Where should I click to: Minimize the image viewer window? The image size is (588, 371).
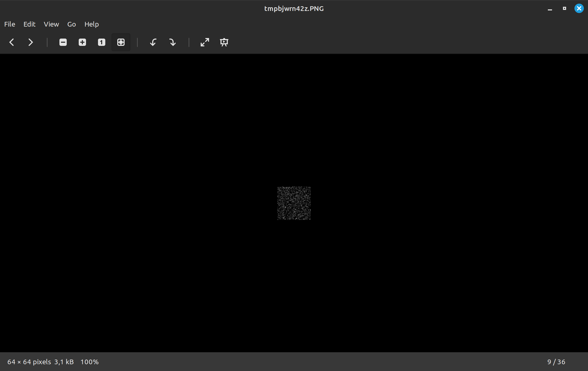(550, 9)
